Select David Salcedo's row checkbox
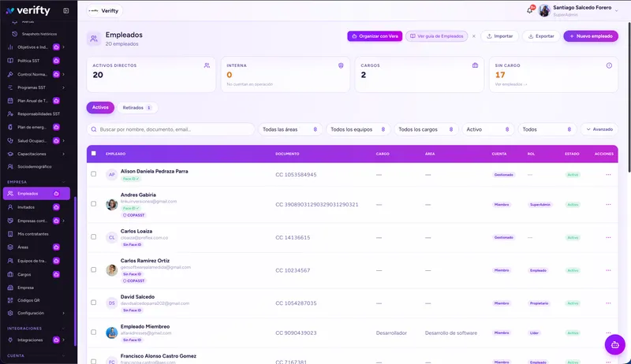Viewport: 631px width, 364px height. pos(94,303)
